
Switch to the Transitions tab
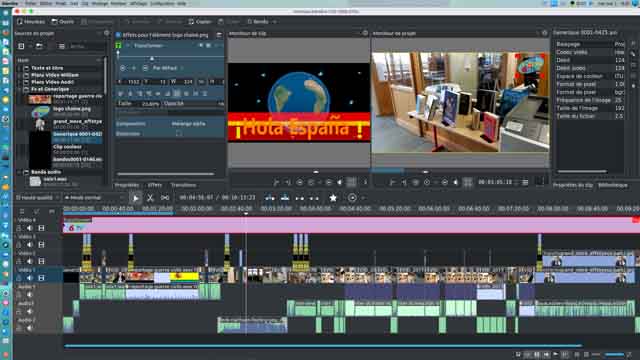(183, 185)
